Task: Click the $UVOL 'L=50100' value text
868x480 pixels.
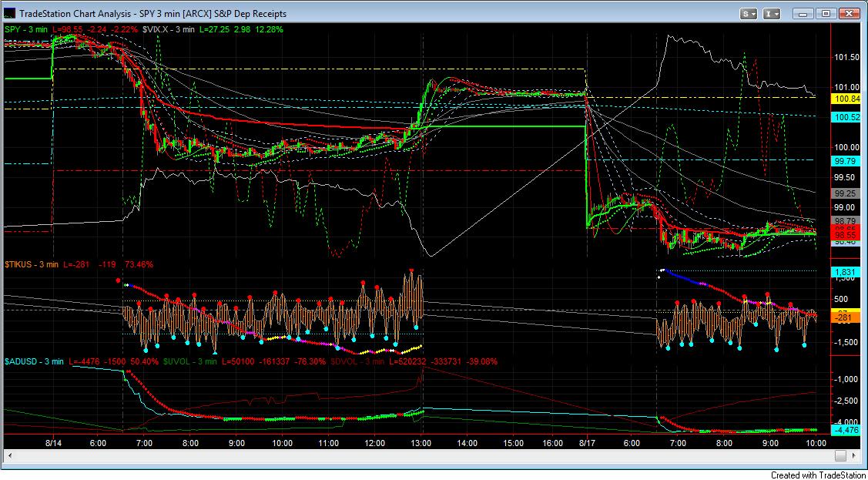Action: click(x=239, y=361)
